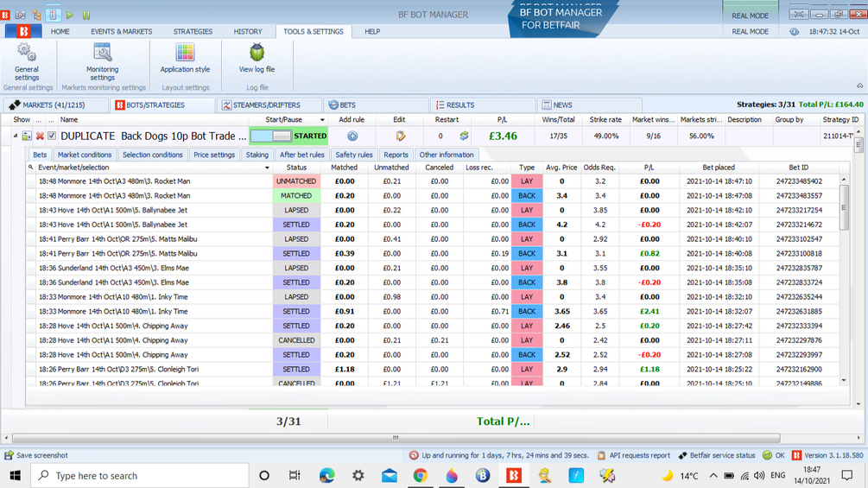Open the BETS main tab
The image size is (868, 488).
coord(376,105)
